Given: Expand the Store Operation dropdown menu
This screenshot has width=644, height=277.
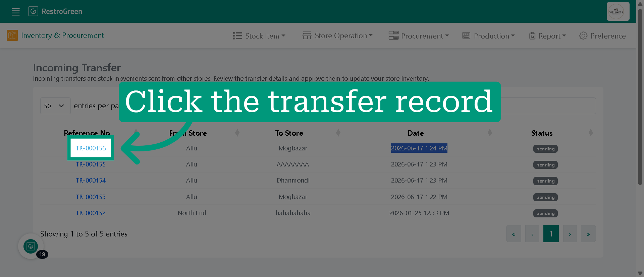Looking at the screenshot, I should click(337, 36).
